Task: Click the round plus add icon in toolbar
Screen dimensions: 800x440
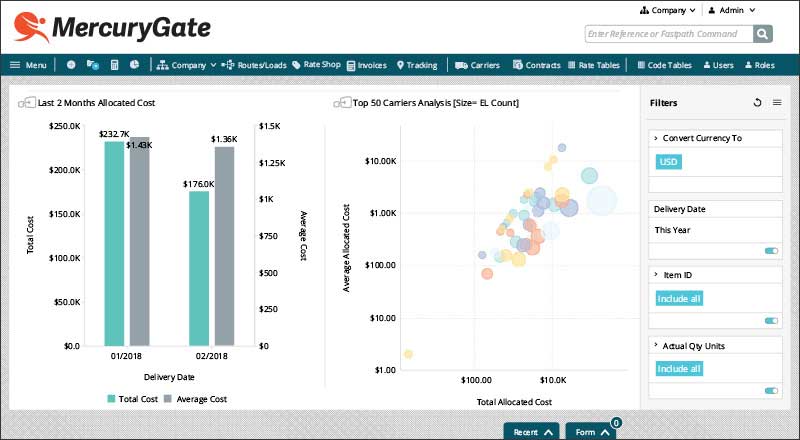Action: pos(71,65)
